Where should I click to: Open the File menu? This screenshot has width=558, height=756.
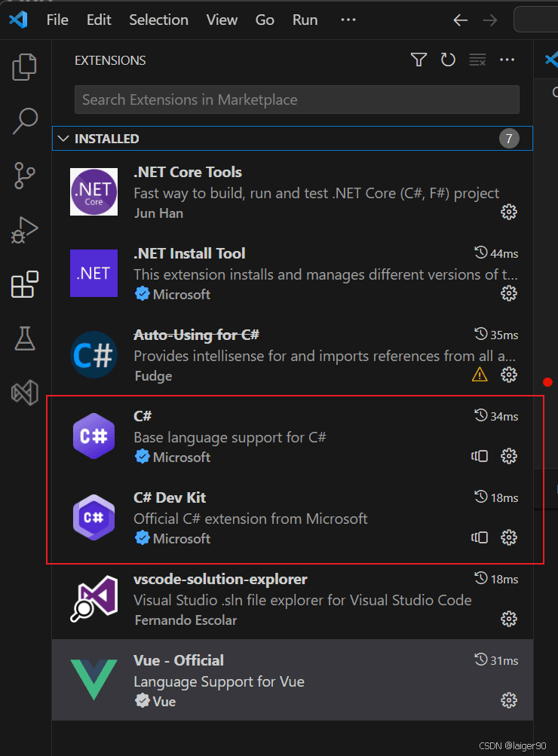click(x=57, y=20)
